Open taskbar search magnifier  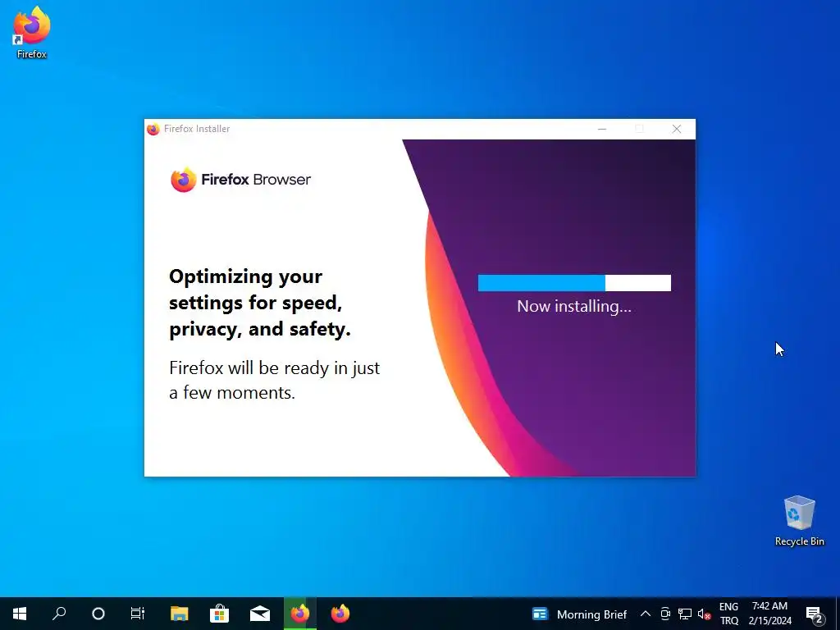59,614
